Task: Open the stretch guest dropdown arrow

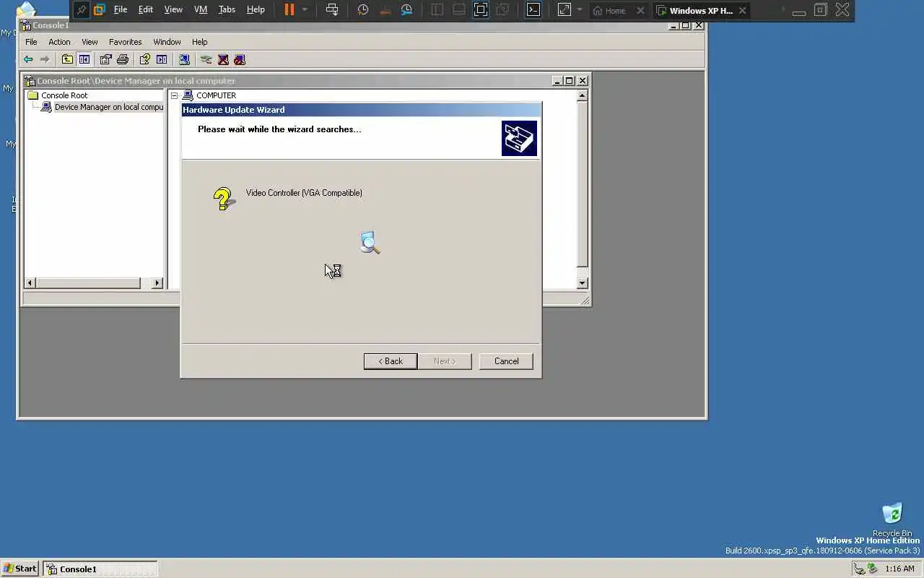Action: [580, 10]
